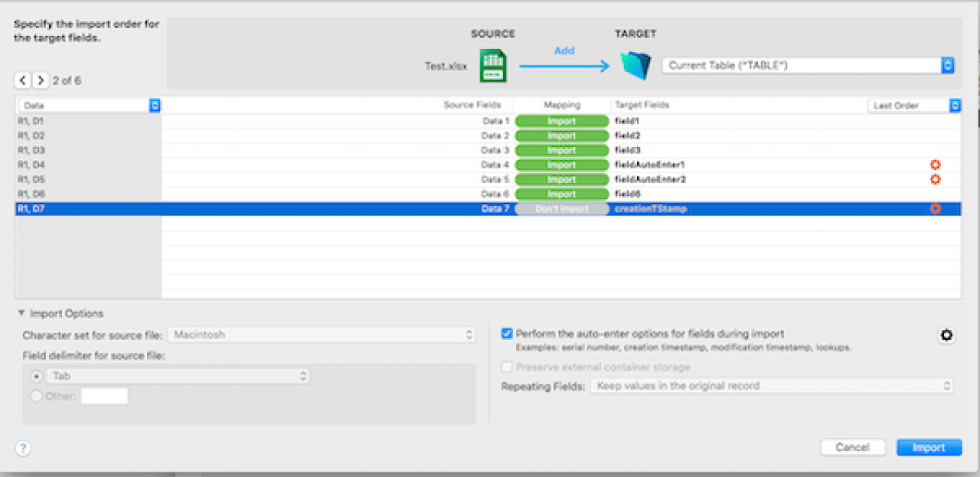Click the Target Fields column header
This screenshot has width=980, height=477.
click(x=642, y=106)
